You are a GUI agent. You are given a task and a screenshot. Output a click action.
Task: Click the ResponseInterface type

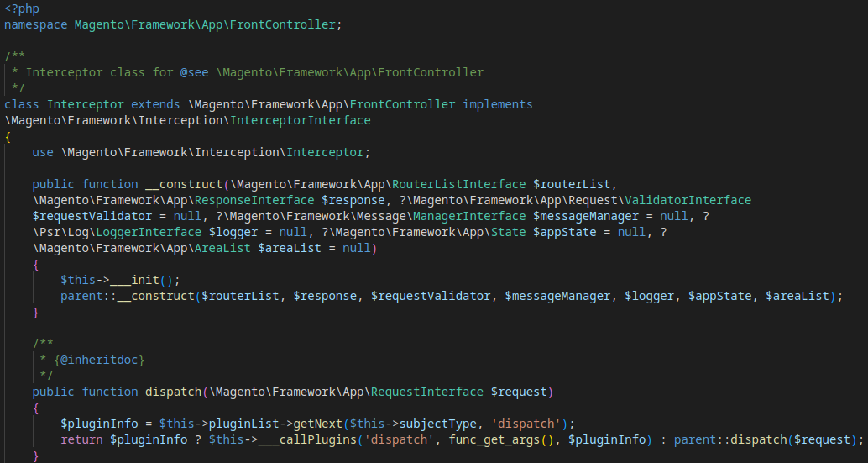click(x=254, y=200)
